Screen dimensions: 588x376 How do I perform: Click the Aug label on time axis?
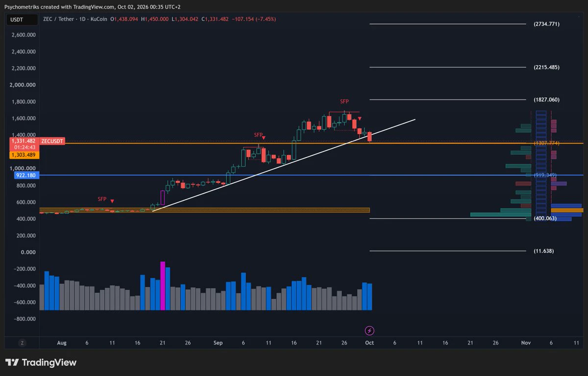click(61, 343)
